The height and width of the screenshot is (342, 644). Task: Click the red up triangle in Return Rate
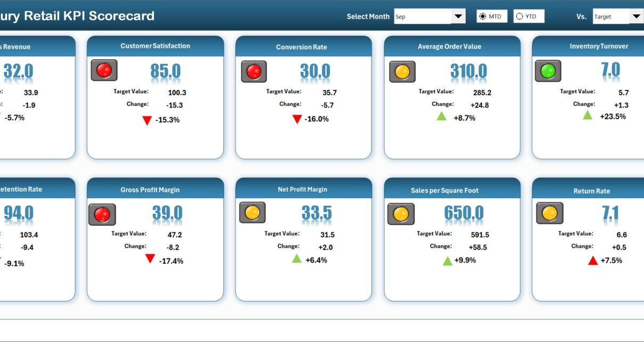(593, 260)
